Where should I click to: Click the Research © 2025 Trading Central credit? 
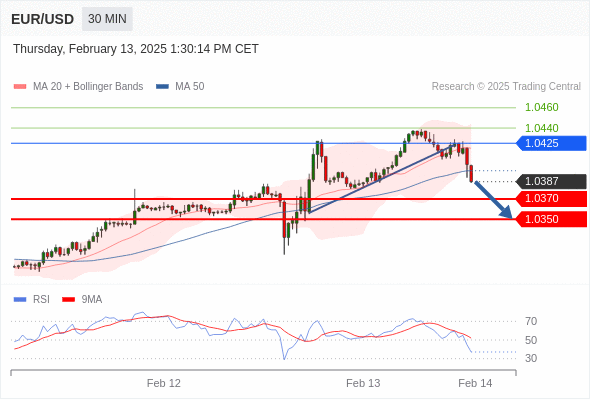(506, 87)
